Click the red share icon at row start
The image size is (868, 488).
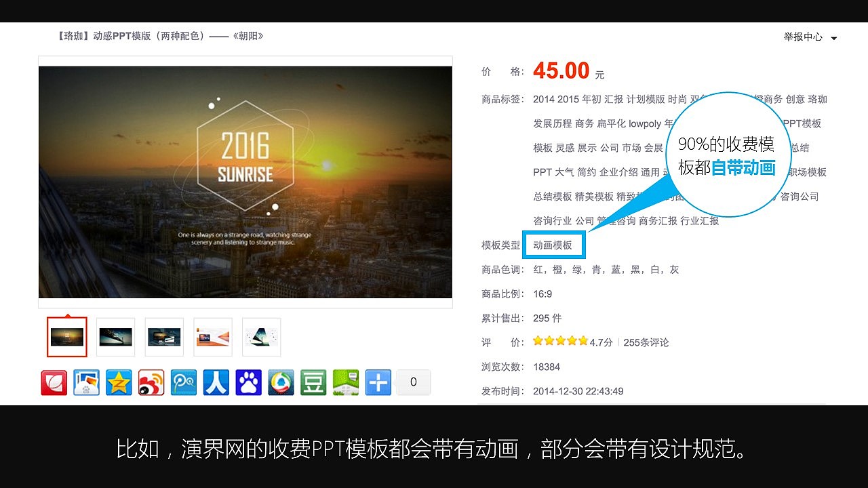(54, 382)
